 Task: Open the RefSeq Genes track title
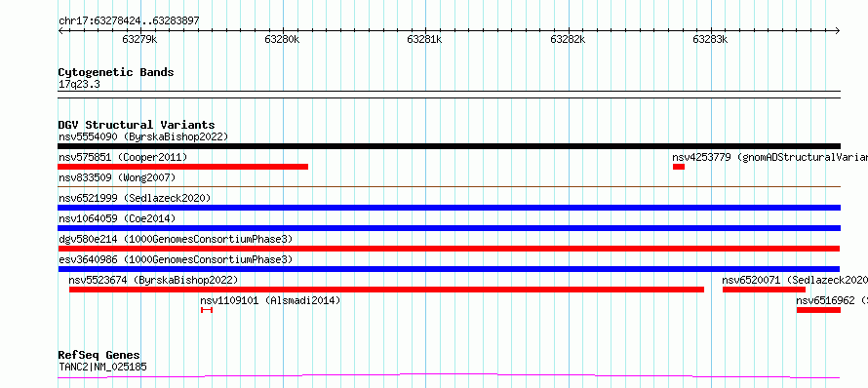click(99, 356)
